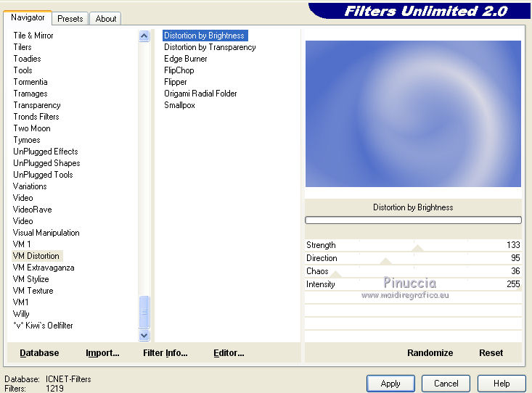
Task: Select FlipChop filter
Action: (x=179, y=70)
